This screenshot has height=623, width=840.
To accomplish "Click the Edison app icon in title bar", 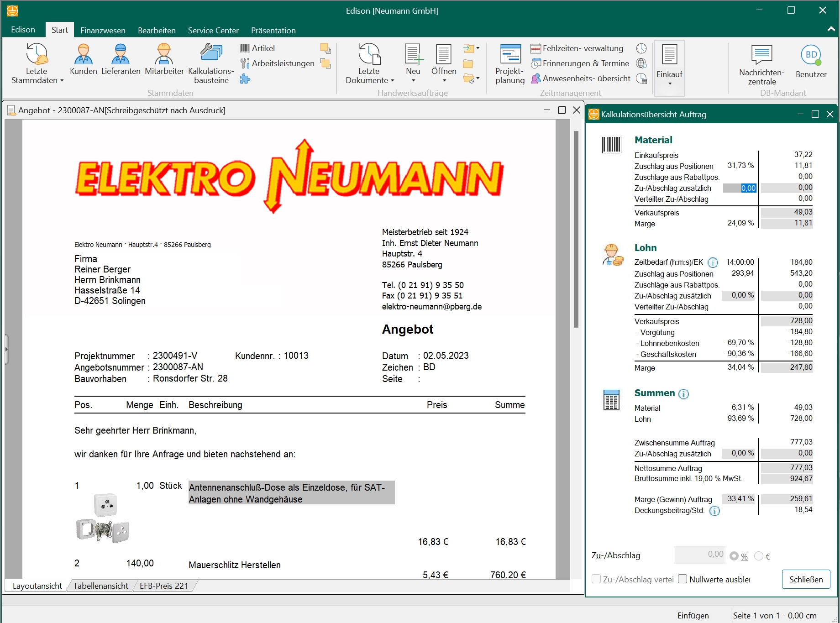I will [x=12, y=10].
